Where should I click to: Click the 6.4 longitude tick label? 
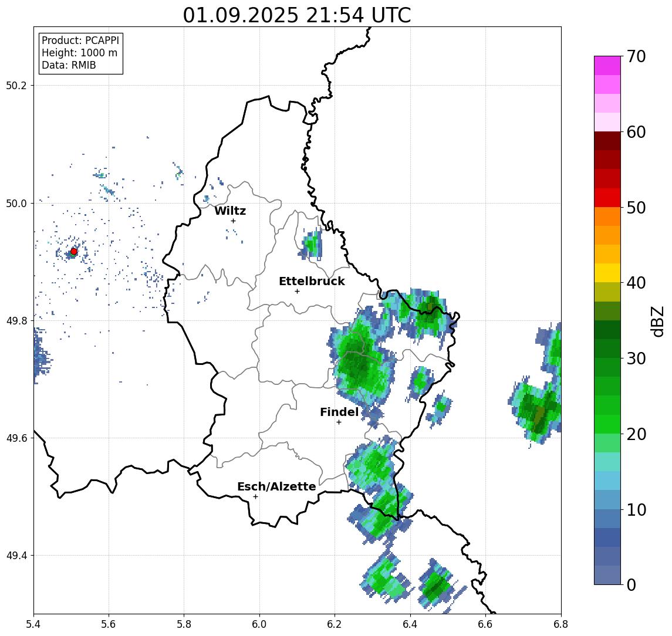(411, 624)
